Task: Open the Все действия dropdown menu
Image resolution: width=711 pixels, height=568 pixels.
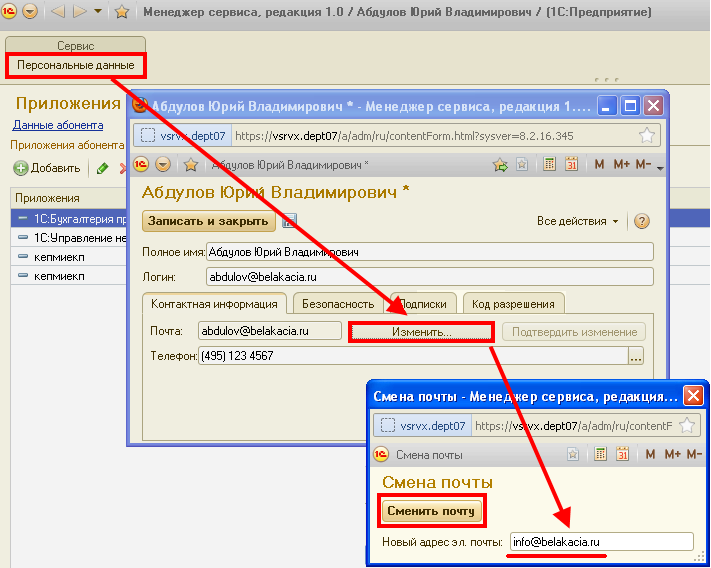Action: point(577,221)
